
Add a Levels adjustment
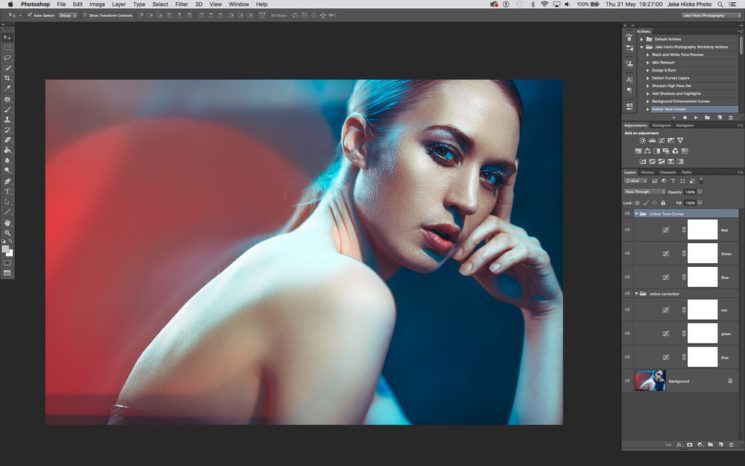[652, 141]
